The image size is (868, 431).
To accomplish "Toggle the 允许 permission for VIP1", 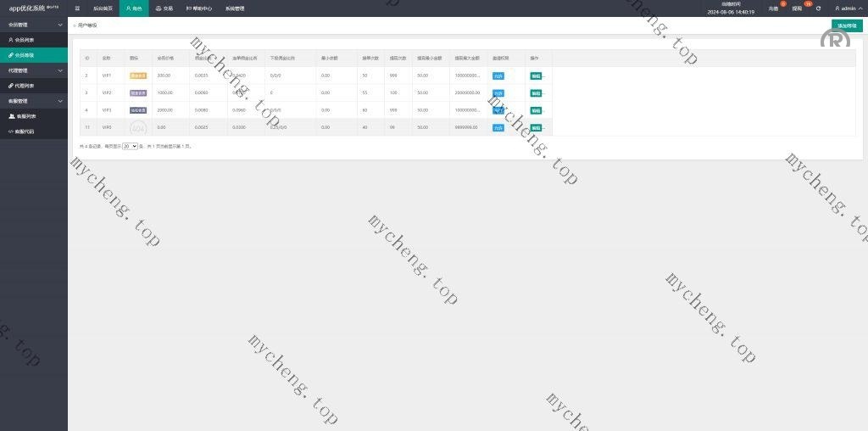I will [498, 76].
